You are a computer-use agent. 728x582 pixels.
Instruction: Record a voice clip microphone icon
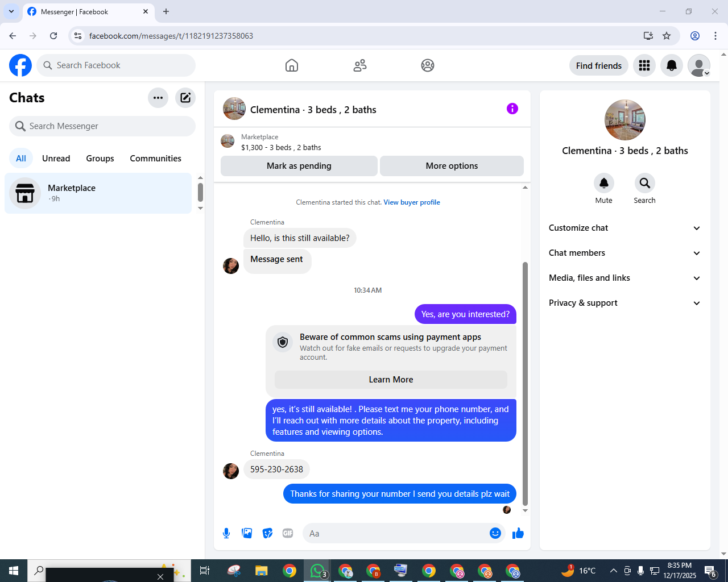tap(226, 533)
